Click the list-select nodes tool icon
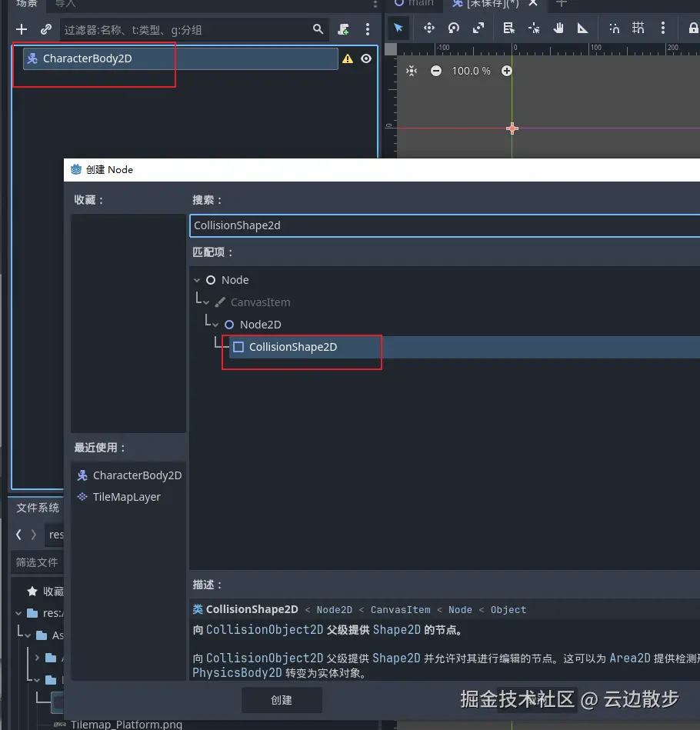The width and height of the screenshot is (700, 730). coord(508,28)
